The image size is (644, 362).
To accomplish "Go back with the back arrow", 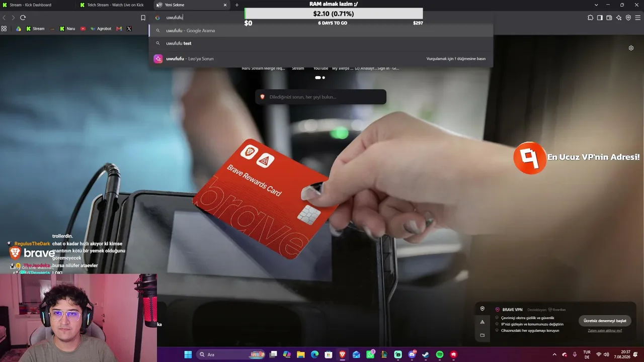I will point(5,18).
